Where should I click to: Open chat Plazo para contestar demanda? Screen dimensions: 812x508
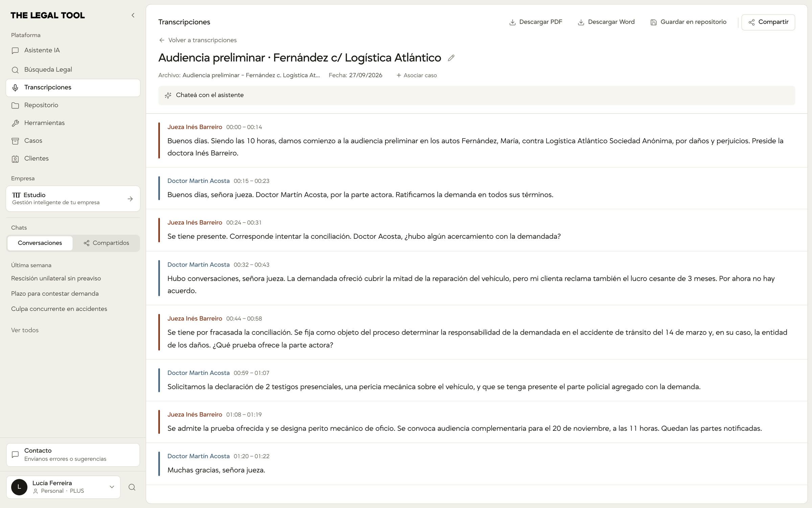point(55,294)
